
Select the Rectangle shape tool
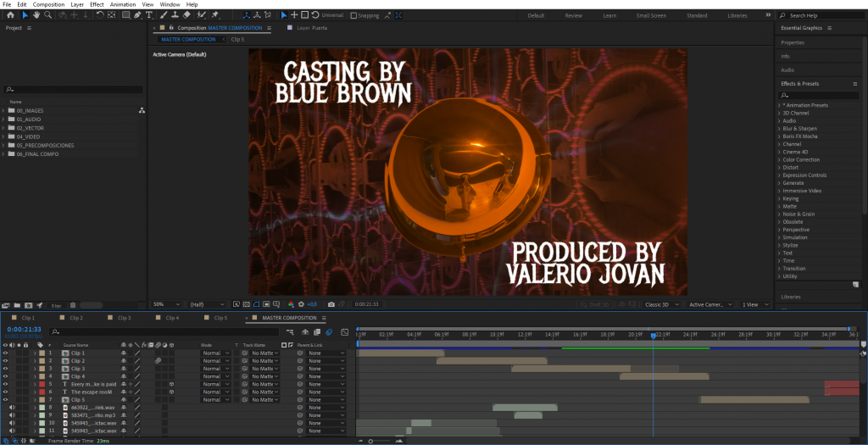pos(125,15)
